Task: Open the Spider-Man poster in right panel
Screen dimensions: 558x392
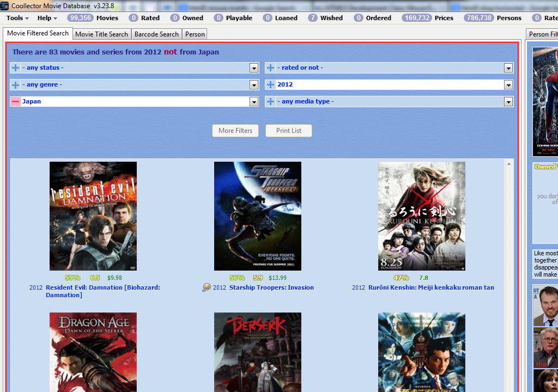Action: point(545,102)
